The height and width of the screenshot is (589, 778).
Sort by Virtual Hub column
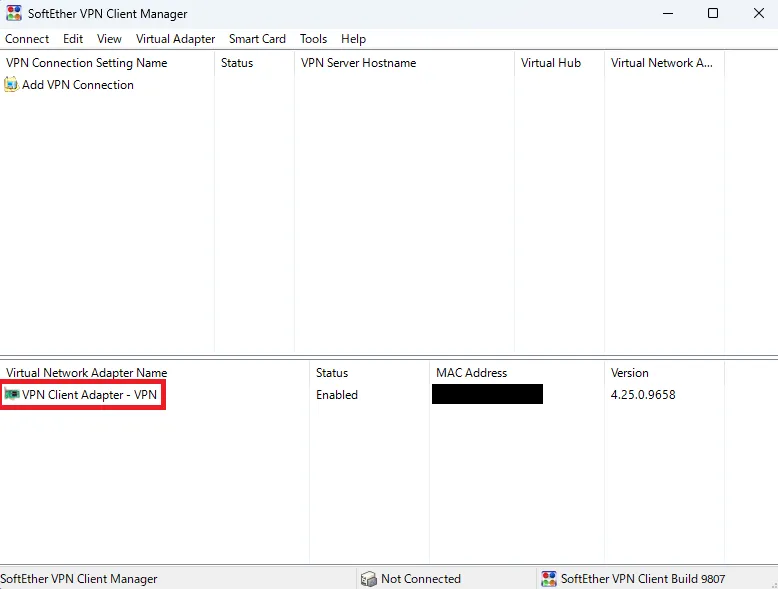[560, 63]
